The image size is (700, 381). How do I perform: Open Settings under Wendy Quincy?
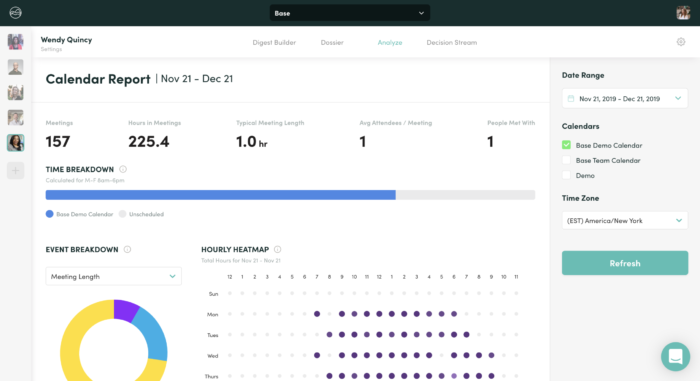click(x=51, y=49)
